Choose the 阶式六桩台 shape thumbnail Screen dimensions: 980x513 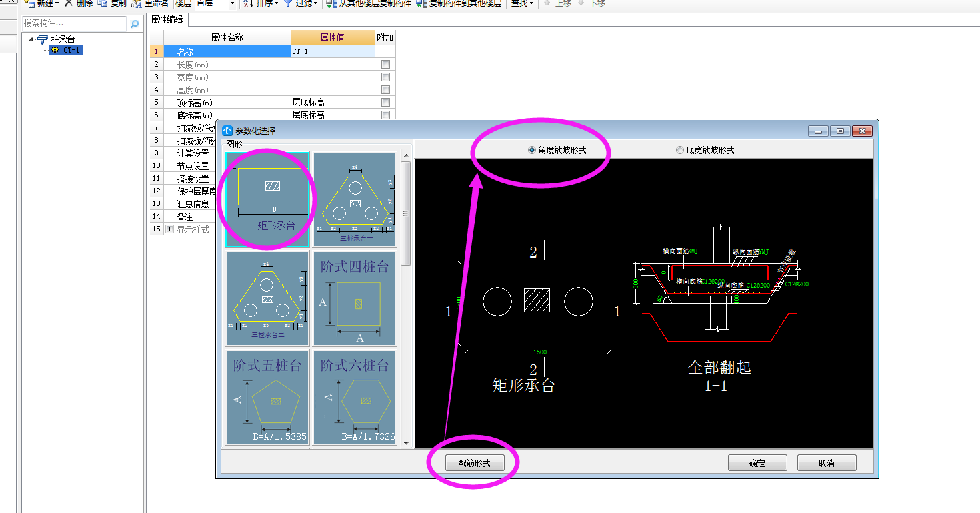tap(355, 397)
